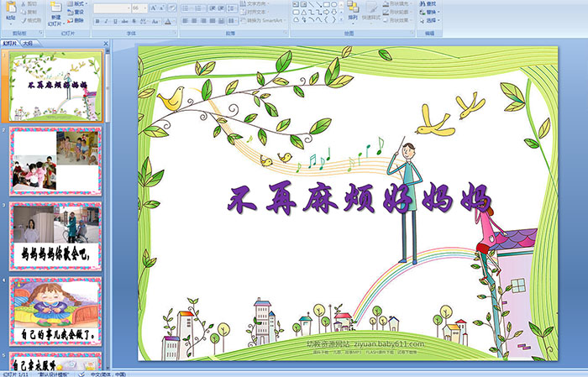Switch to the Slides (幻灯片) pane tab
This screenshot has height=377, width=588.
coord(10,44)
